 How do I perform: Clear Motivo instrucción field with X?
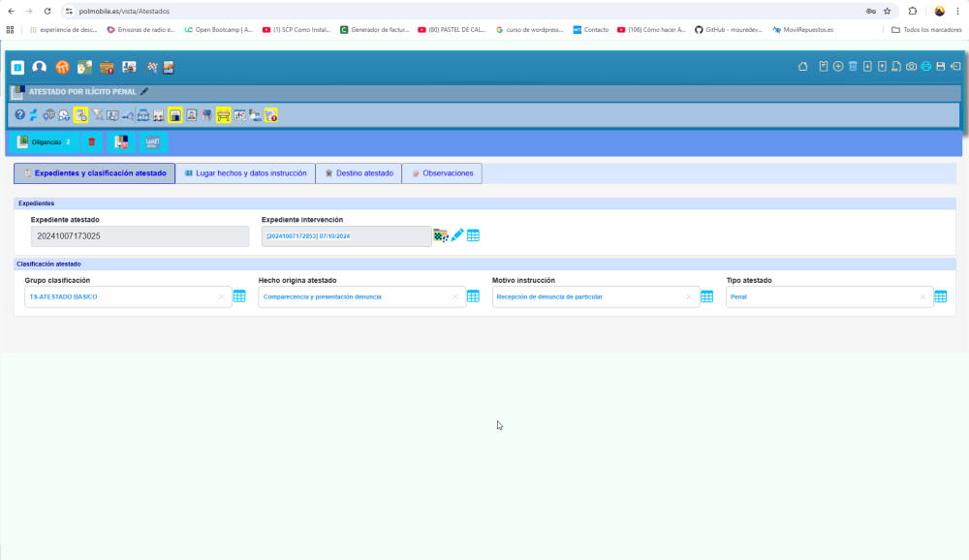[689, 296]
